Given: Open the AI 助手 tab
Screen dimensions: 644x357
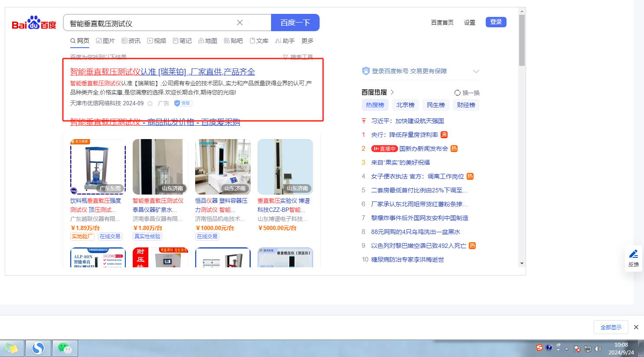Looking at the screenshot, I should (x=285, y=41).
